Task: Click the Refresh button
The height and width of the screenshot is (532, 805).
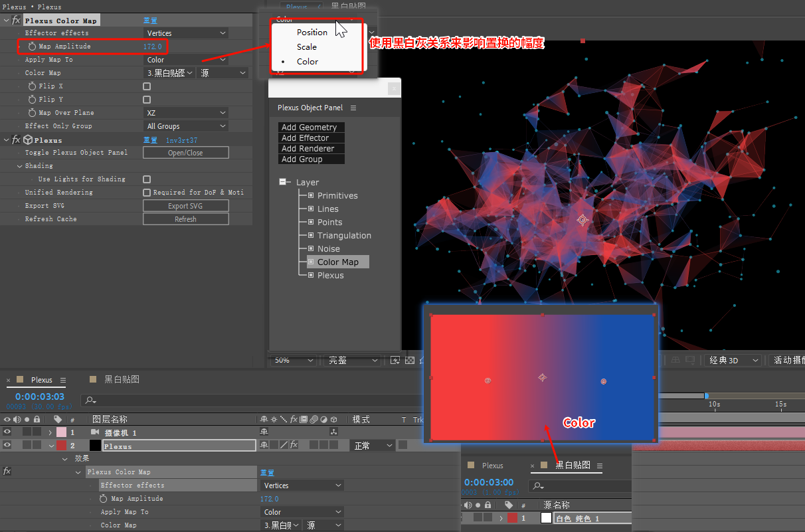Action: point(186,219)
